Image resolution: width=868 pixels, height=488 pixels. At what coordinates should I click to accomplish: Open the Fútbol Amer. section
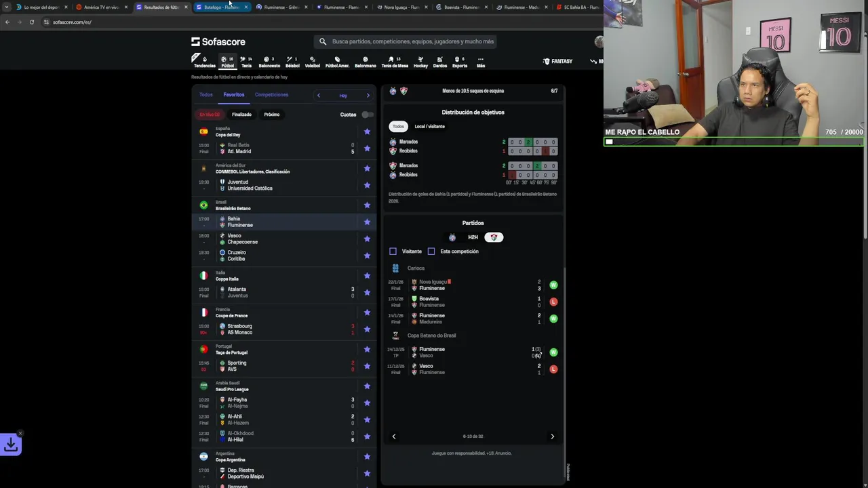tap(337, 62)
